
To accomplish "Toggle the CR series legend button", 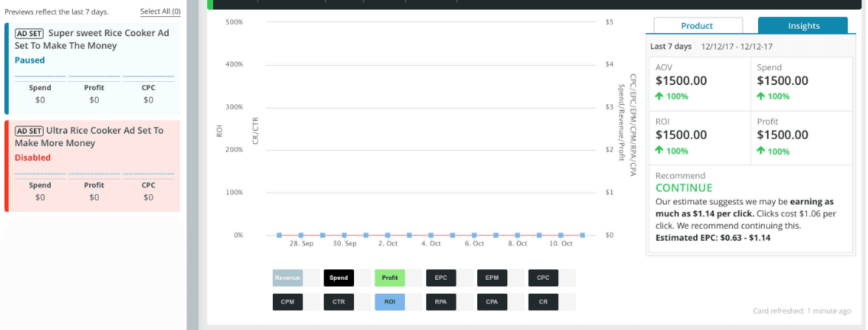I will 543,302.
